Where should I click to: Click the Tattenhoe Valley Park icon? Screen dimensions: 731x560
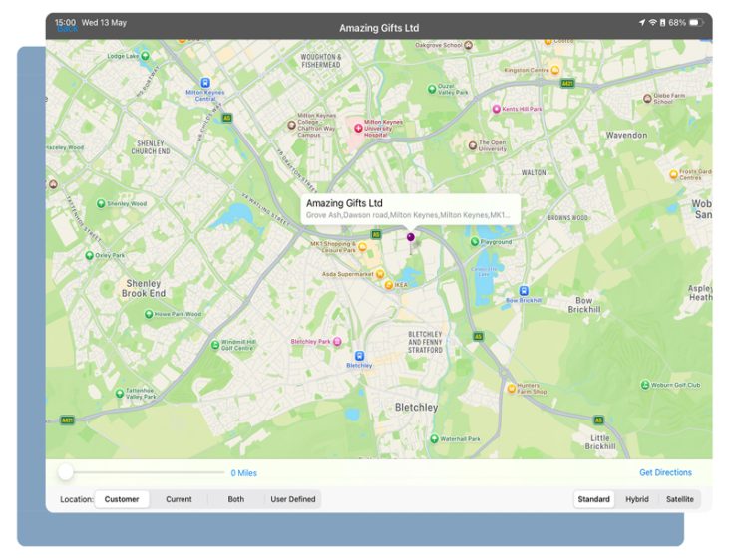coord(120,394)
